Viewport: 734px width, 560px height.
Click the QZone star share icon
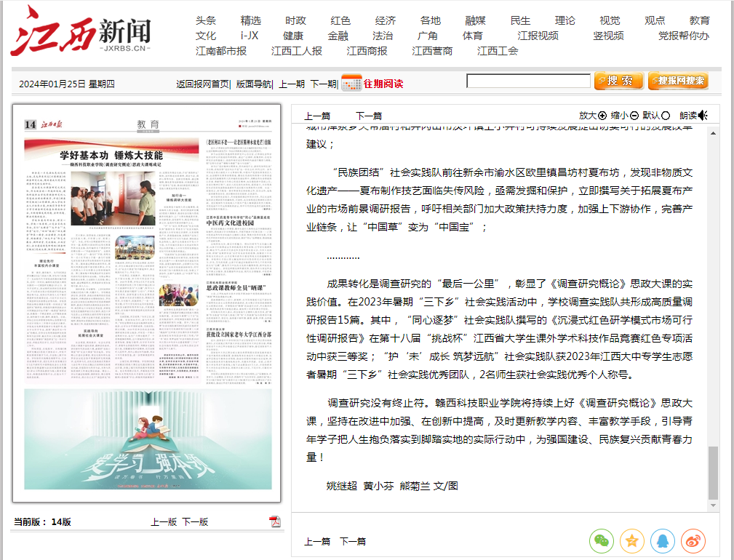[x=631, y=540]
